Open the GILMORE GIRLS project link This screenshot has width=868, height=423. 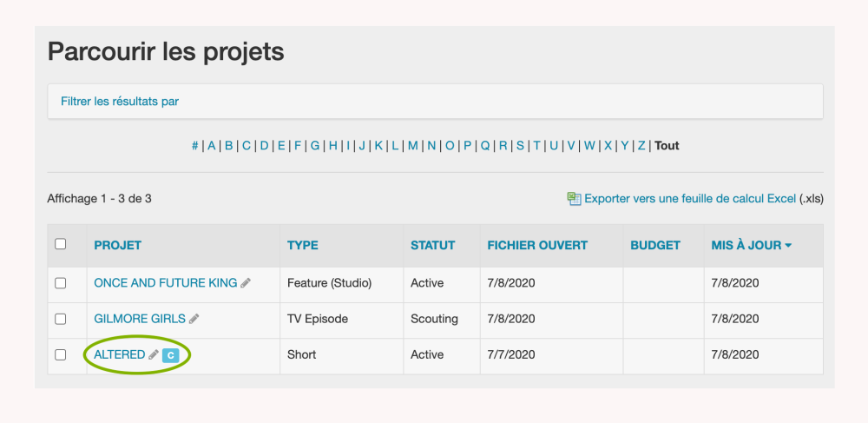tap(140, 319)
